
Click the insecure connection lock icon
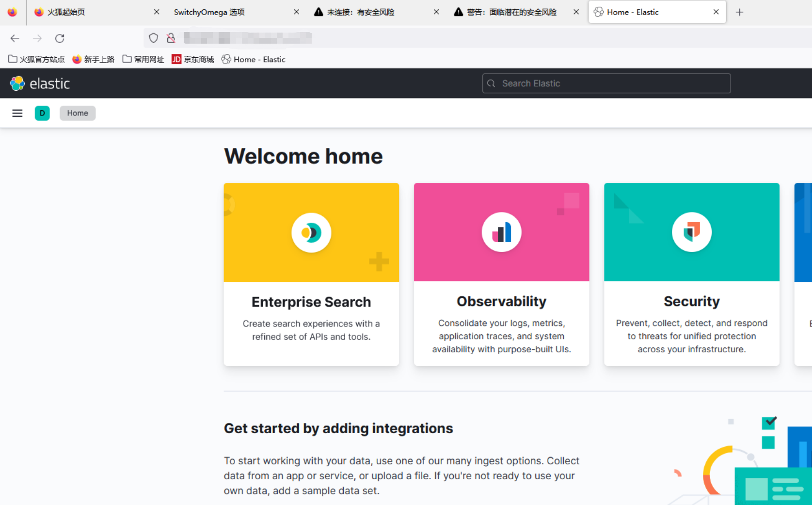(x=171, y=38)
